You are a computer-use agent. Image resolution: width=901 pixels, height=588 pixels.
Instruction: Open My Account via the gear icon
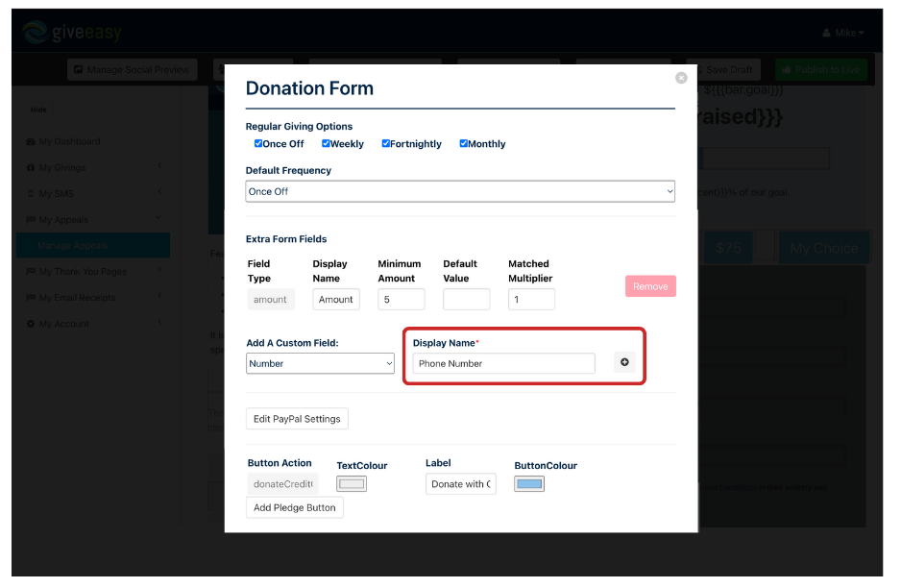coord(30,324)
